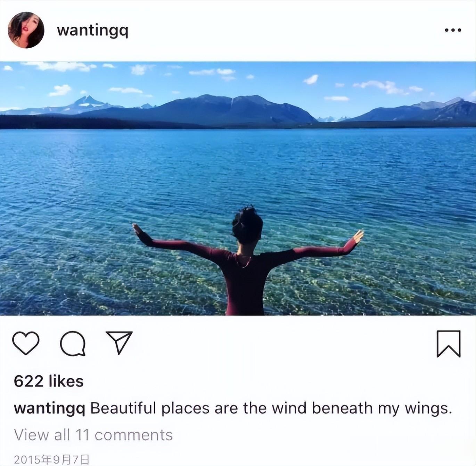Expand View all 11 comments
The image size is (476, 466).
click(93, 435)
